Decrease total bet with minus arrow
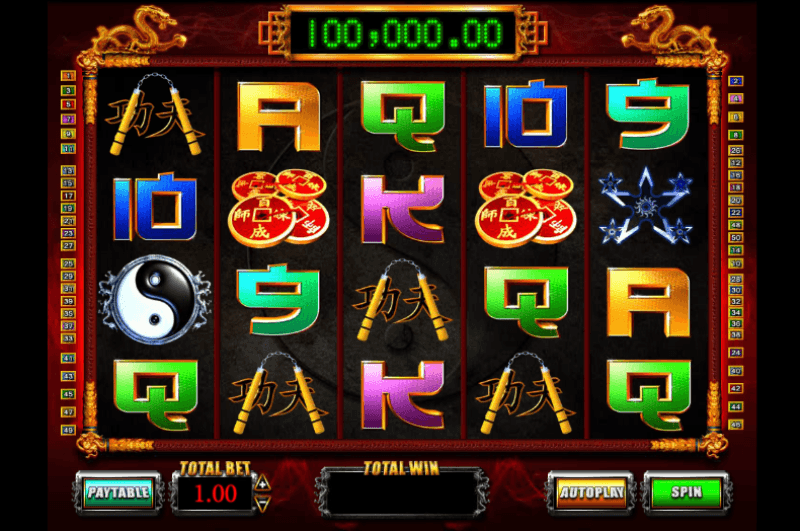This screenshot has height=531, width=800. click(262, 504)
